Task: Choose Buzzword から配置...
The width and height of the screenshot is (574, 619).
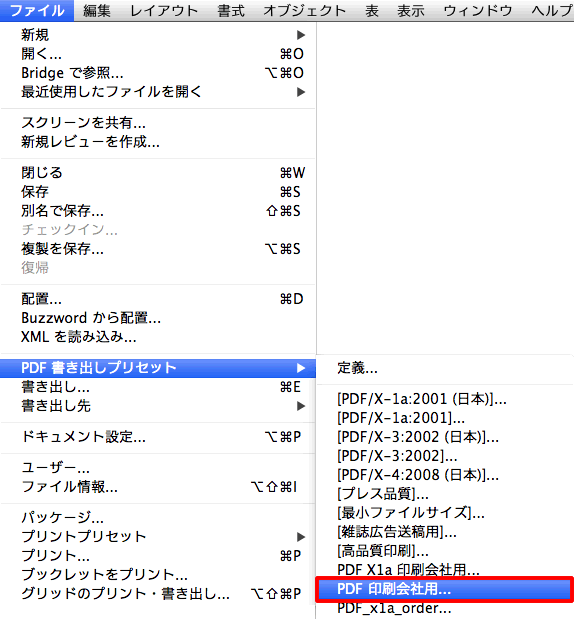Action: (158, 318)
